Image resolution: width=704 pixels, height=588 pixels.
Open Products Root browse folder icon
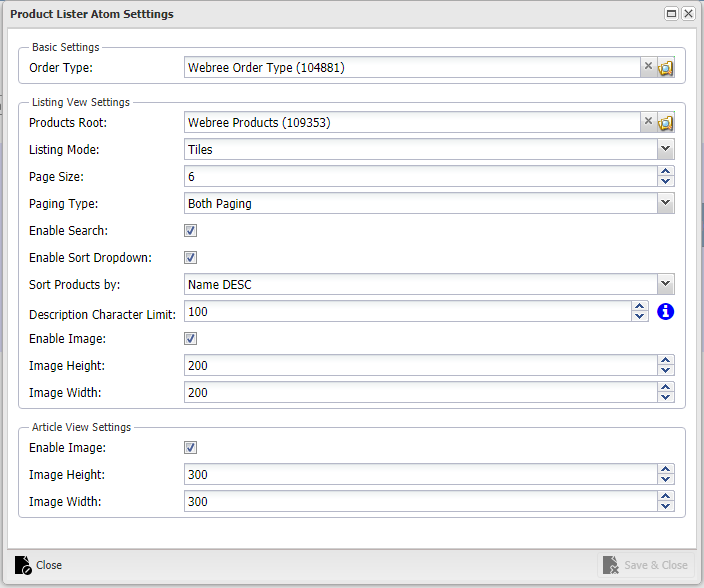(665, 123)
